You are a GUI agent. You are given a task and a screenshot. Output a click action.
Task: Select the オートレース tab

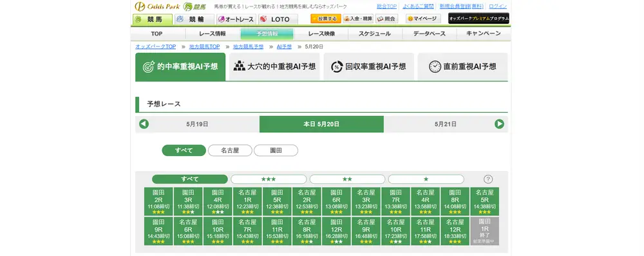[x=236, y=19]
